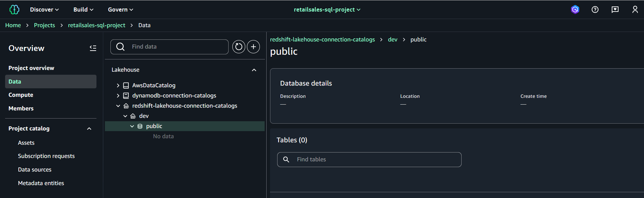Viewport: 644px width, 198px height.
Task: Open Subscription requests in sidebar
Action: click(x=46, y=156)
